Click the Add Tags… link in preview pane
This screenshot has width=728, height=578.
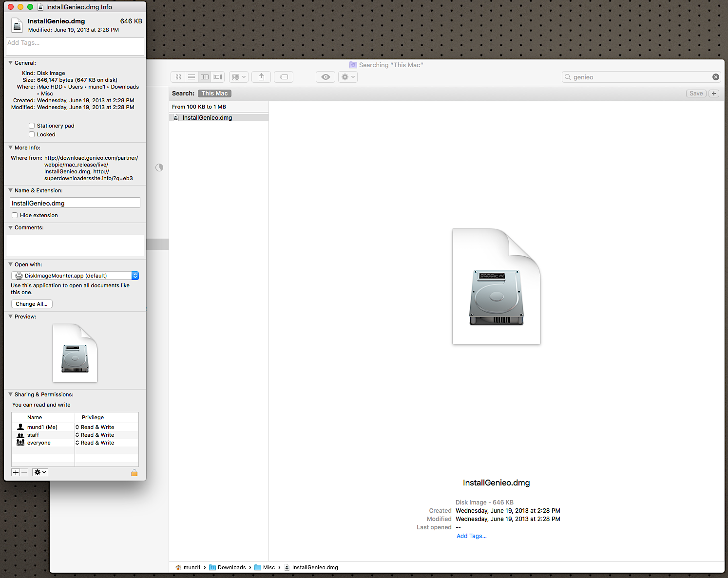tap(471, 536)
